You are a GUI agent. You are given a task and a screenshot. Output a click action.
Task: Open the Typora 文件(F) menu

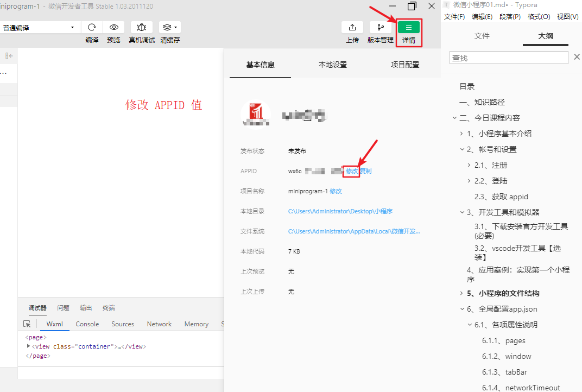(454, 17)
